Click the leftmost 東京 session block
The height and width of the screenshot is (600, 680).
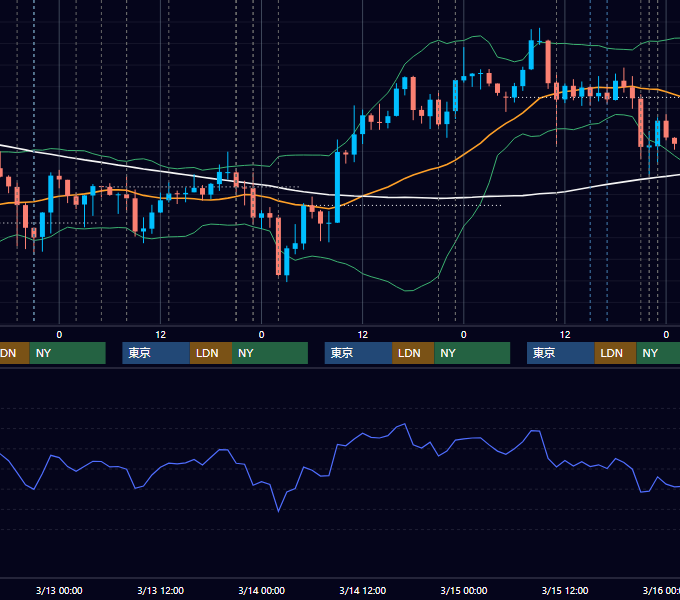[156, 353]
